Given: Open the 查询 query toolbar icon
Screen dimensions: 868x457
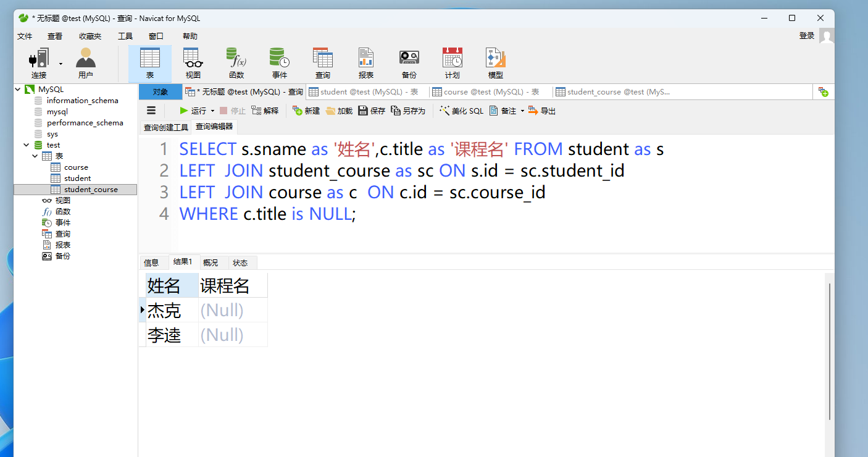Looking at the screenshot, I should (323, 64).
